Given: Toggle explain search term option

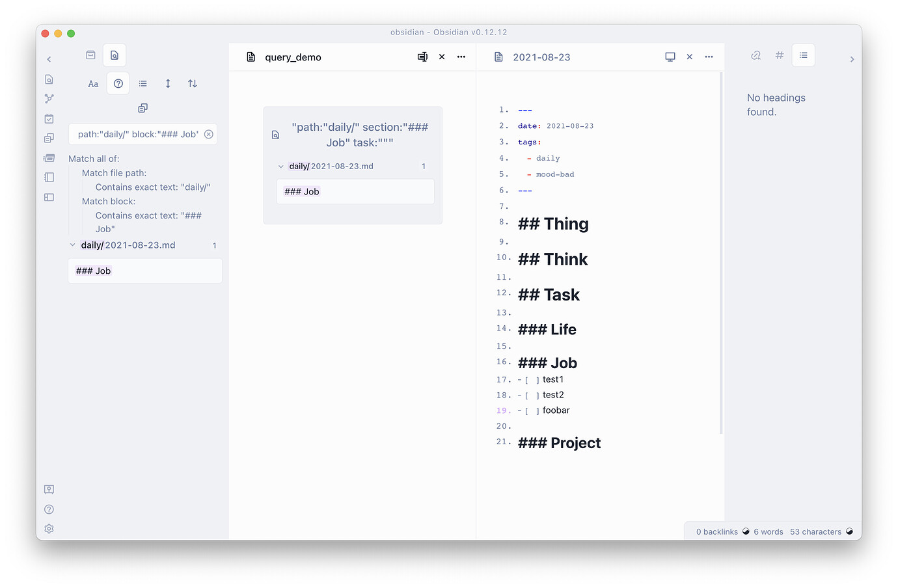Looking at the screenshot, I should pyautogui.click(x=118, y=83).
